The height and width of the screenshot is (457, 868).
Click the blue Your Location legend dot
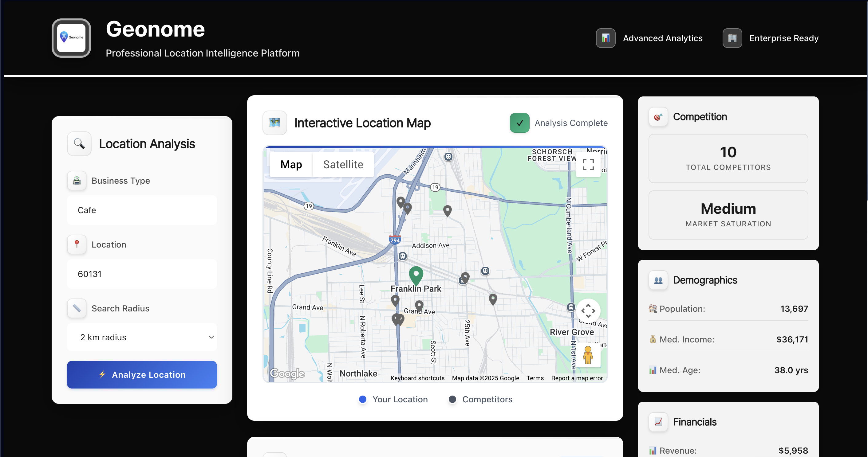363,399
